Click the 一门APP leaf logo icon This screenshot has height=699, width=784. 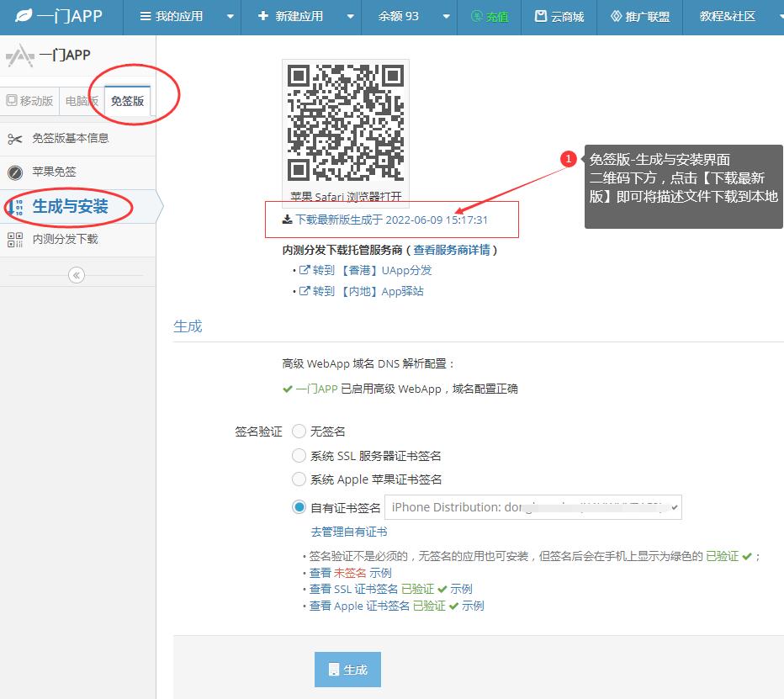[24, 16]
